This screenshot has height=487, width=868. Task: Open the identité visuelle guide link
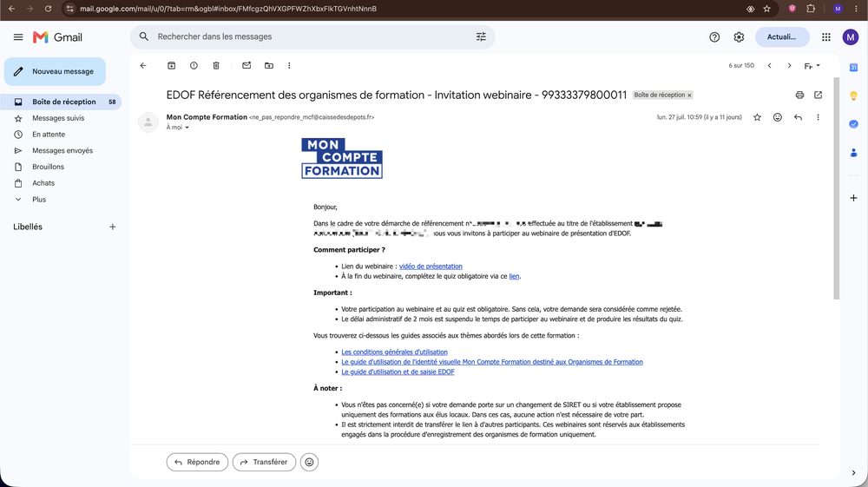pyautogui.click(x=492, y=362)
